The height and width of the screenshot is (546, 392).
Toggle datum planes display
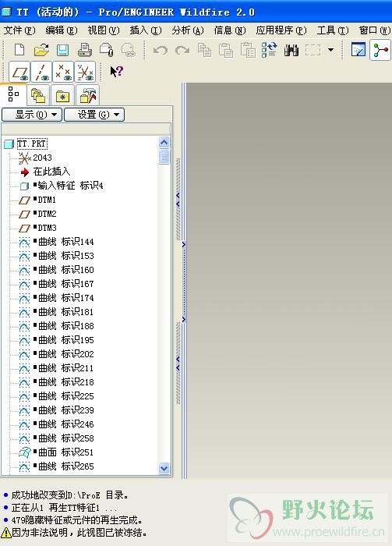click(x=19, y=72)
